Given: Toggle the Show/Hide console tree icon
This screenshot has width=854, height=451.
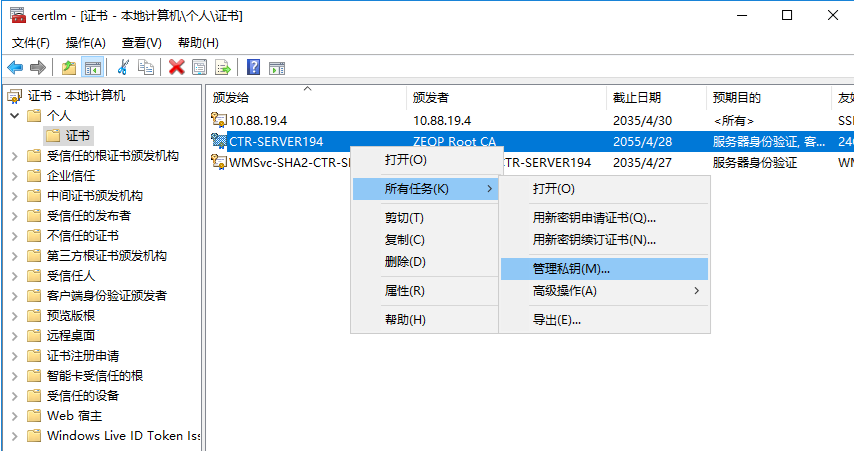Looking at the screenshot, I should tap(92, 67).
